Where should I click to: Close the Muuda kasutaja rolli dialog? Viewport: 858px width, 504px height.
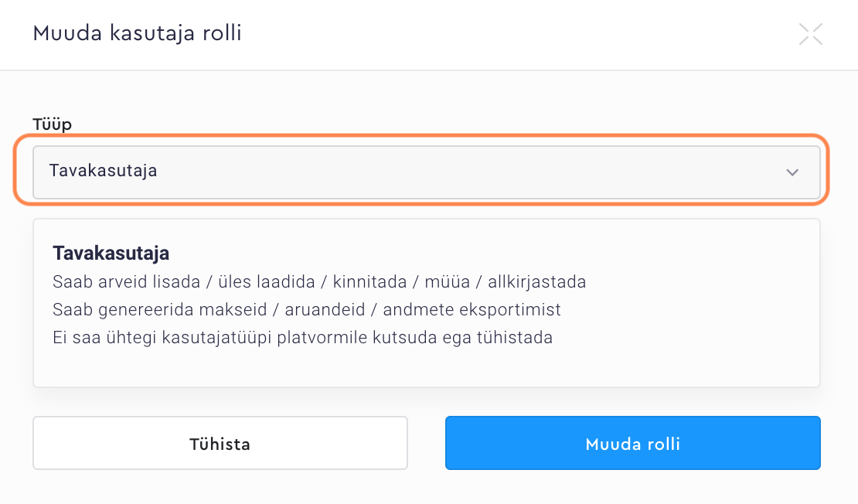[810, 34]
